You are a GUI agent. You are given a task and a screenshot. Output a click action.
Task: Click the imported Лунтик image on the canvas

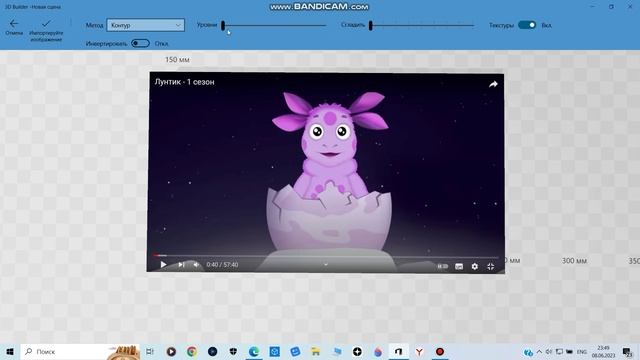326,172
